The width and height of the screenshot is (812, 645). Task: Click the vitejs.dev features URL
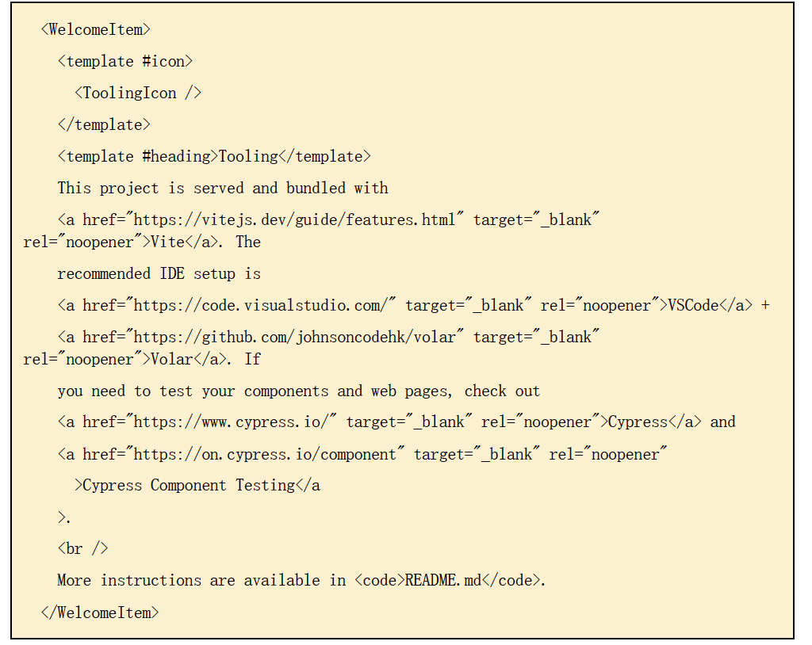pos(295,219)
